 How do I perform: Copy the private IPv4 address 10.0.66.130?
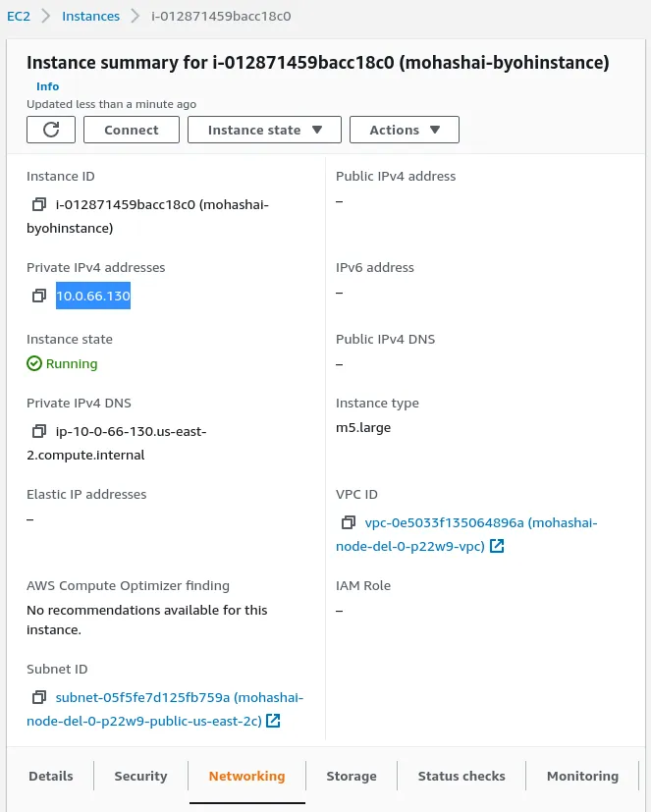coord(39,296)
